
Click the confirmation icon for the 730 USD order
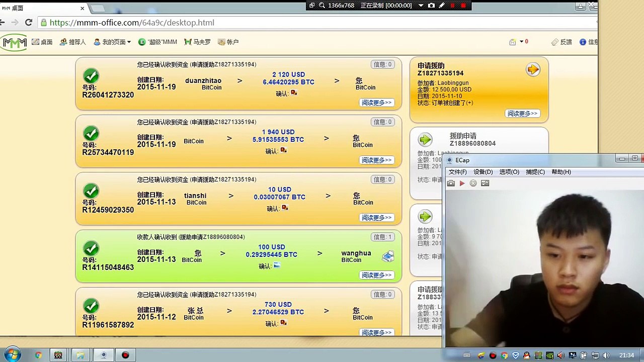tap(283, 323)
